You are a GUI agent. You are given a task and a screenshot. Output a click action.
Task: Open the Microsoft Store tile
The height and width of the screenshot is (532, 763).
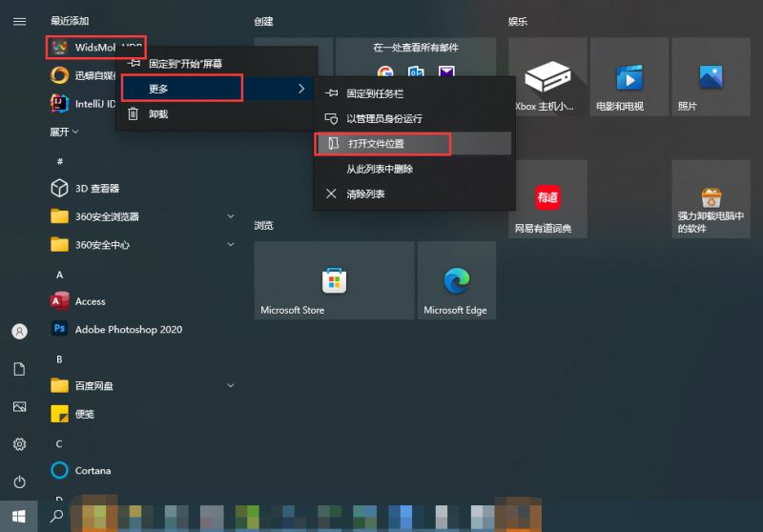point(335,280)
